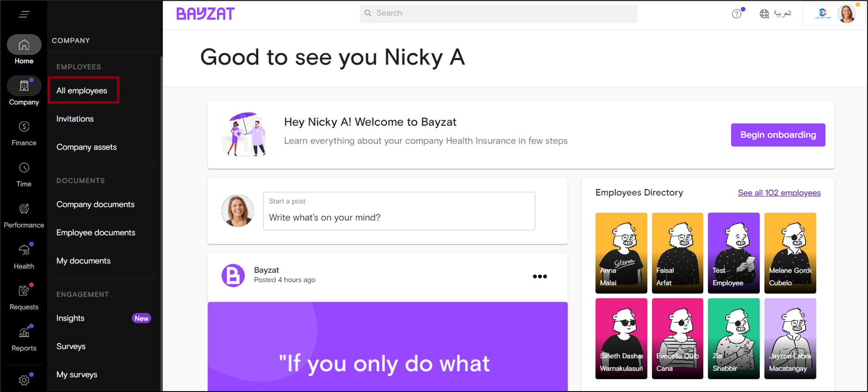
Task: Open the help question mark icon
Action: (736, 14)
